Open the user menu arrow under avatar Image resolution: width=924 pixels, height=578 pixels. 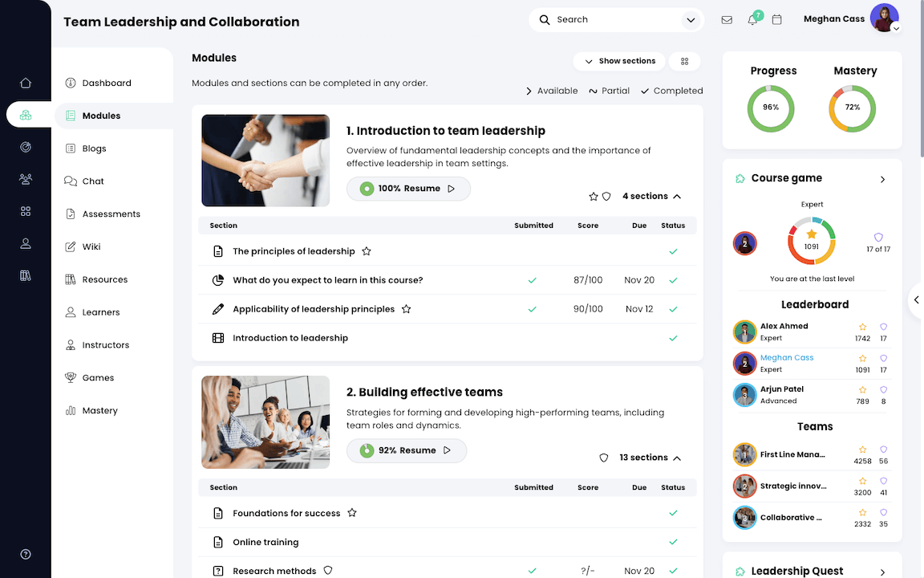pos(896,28)
